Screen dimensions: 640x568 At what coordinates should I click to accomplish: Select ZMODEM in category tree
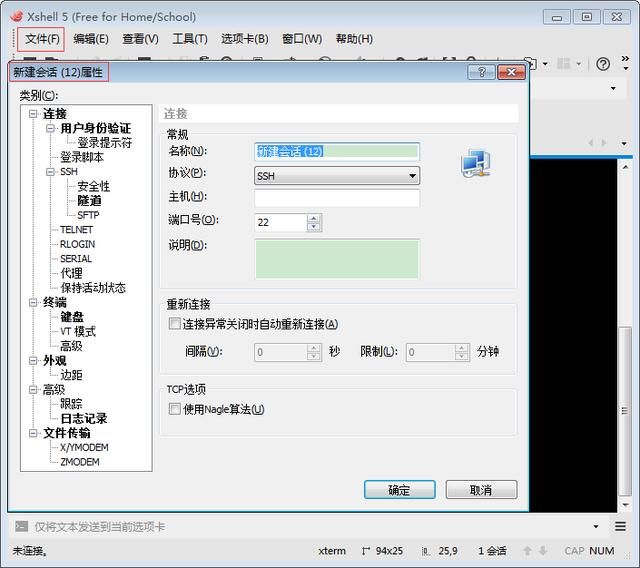80,462
